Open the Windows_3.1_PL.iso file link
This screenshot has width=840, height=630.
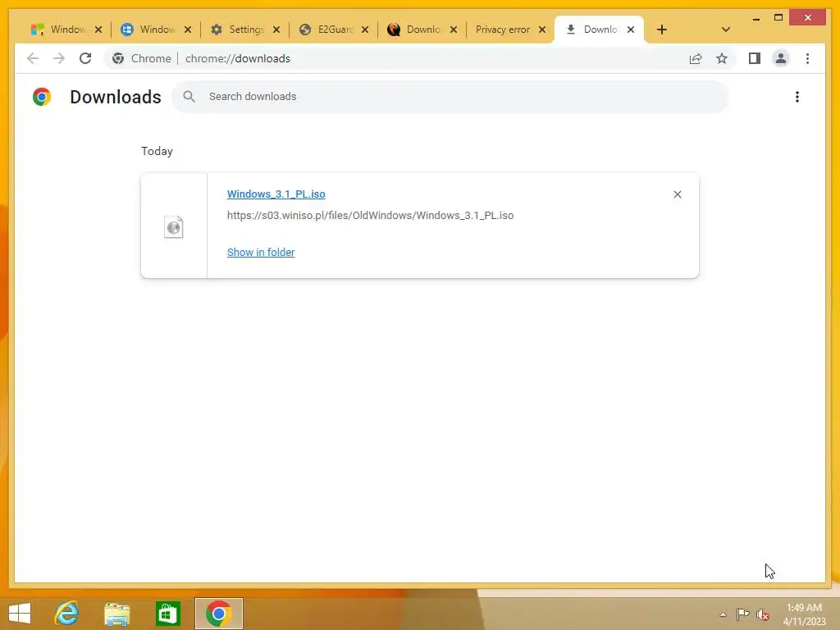276,194
